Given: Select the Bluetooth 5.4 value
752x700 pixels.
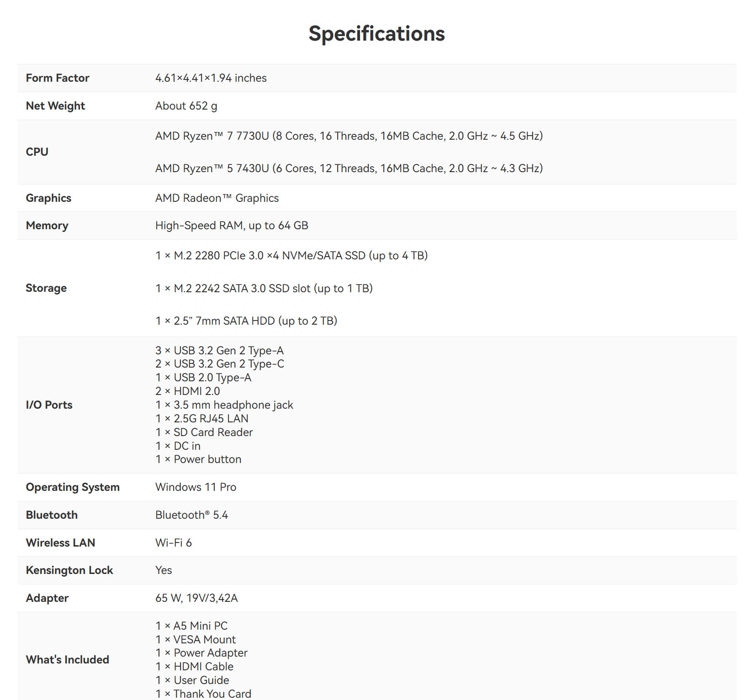Looking at the screenshot, I should [191, 515].
